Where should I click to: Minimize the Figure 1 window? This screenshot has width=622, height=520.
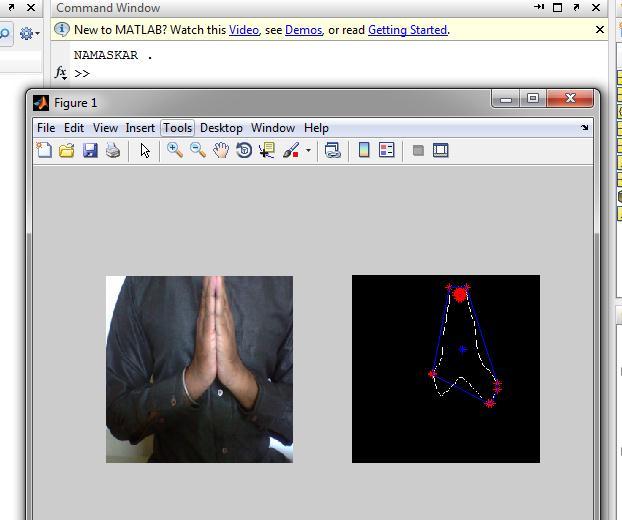506,99
